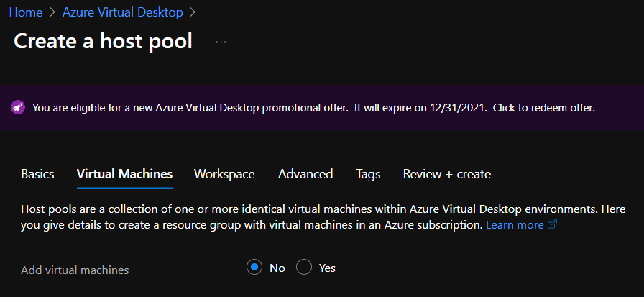Open the Workspace tab
Viewport: 644px width, 297px height.
pyautogui.click(x=224, y=174)
